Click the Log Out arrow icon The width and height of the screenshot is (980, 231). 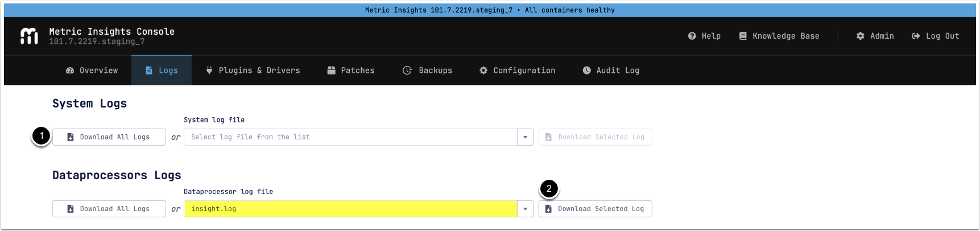coord(916,36)
